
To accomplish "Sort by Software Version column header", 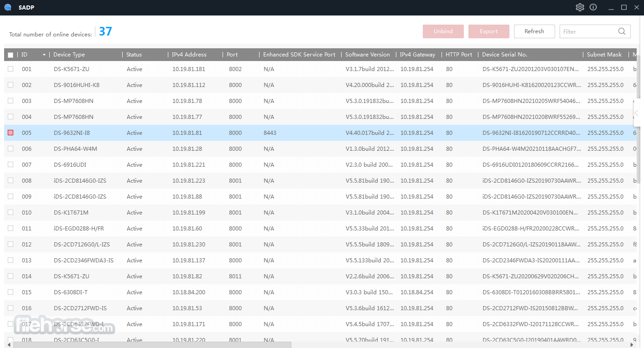I will 368,55.
